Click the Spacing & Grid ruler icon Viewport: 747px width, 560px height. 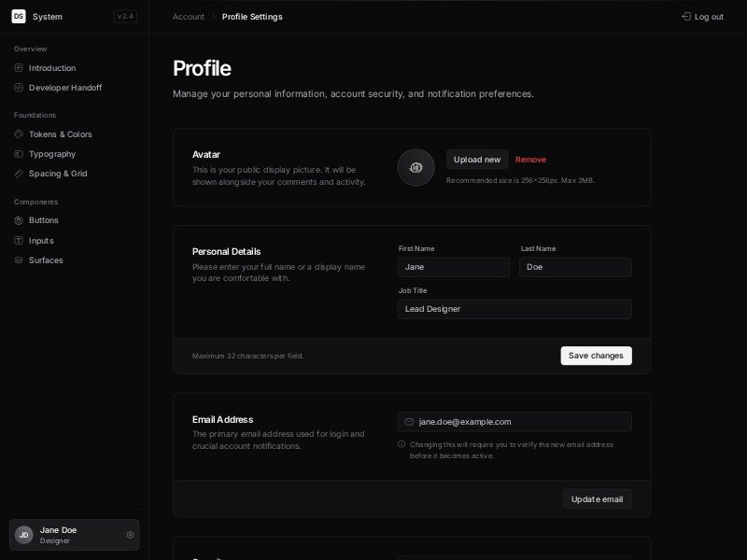tap(19, 174)
